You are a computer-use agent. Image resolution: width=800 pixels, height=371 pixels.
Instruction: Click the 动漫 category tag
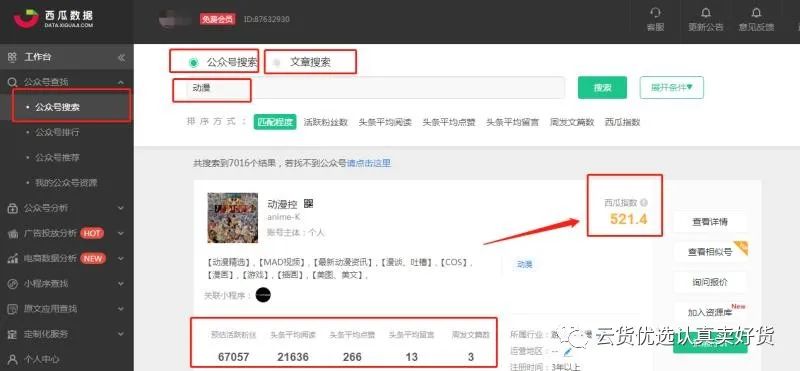(x=524, y=265)
